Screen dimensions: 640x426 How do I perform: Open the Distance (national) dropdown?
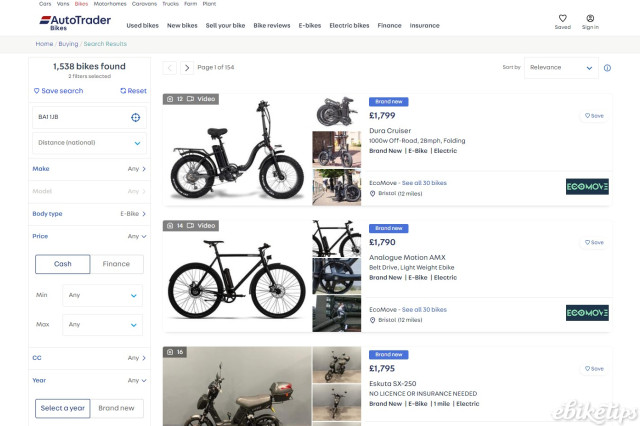click(89, 143)
